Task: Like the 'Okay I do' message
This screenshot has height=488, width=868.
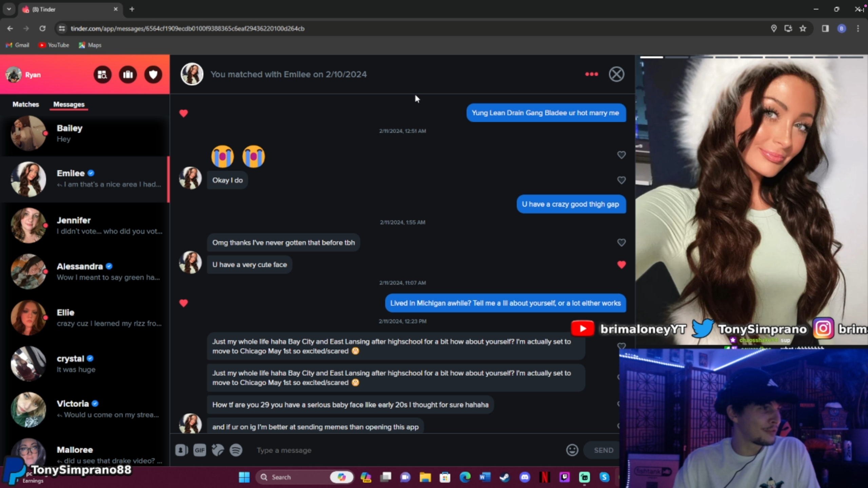Action: tap(621, 180)
